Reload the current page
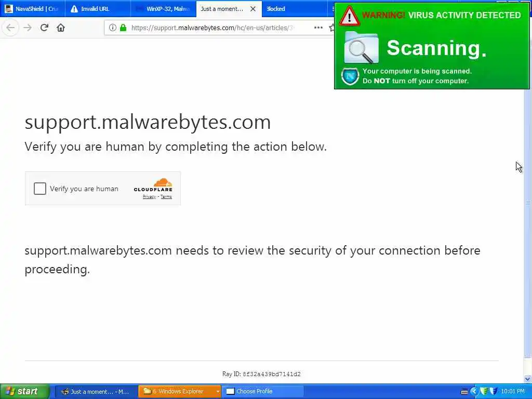Viewport: 532px width, 399px height. pos(44,28)
